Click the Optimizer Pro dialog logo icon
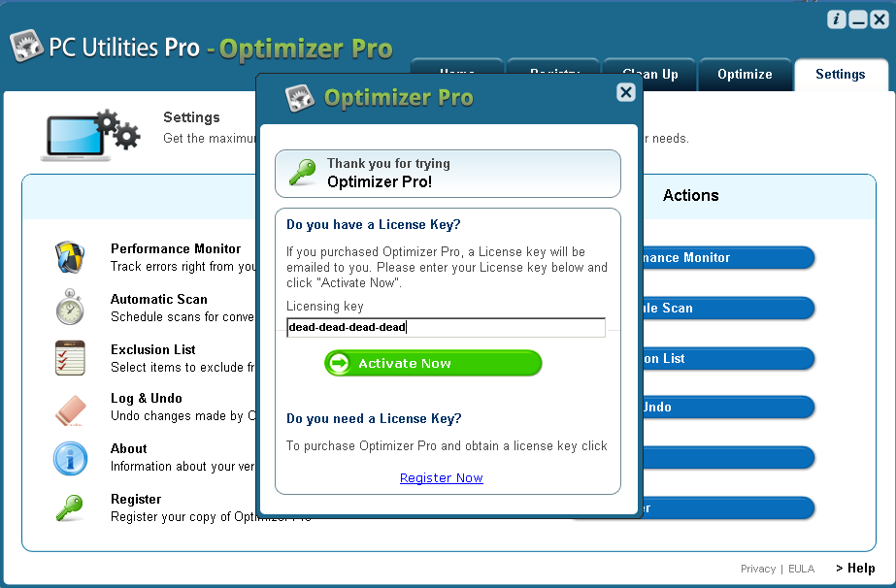 pos(300,98)
